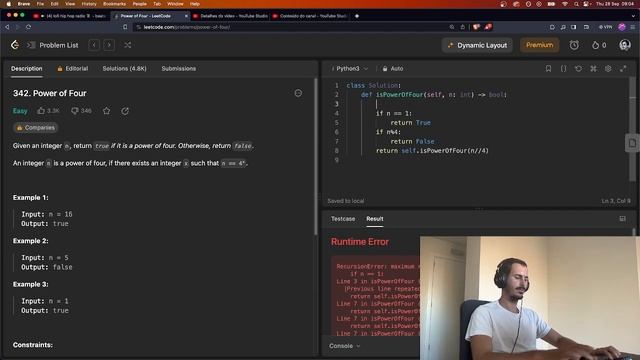The height and width of the screenshot is (360, 640).
Task: Click the Premium button
Action: [x=539, y=45]
